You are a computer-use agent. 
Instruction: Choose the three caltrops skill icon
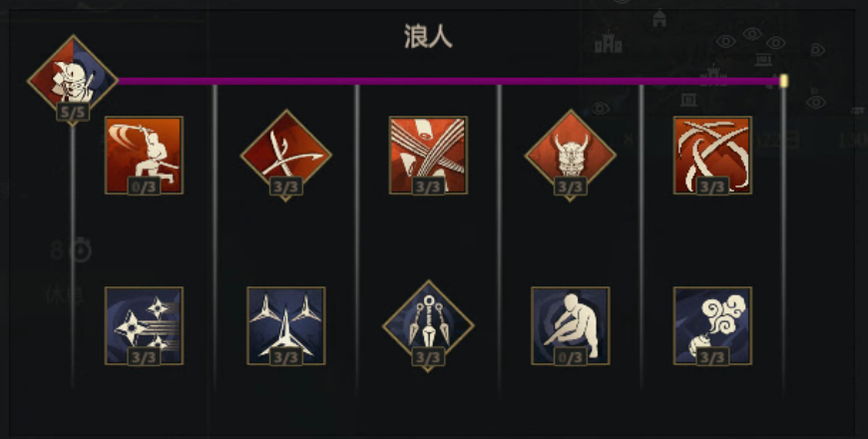(286, 325)
